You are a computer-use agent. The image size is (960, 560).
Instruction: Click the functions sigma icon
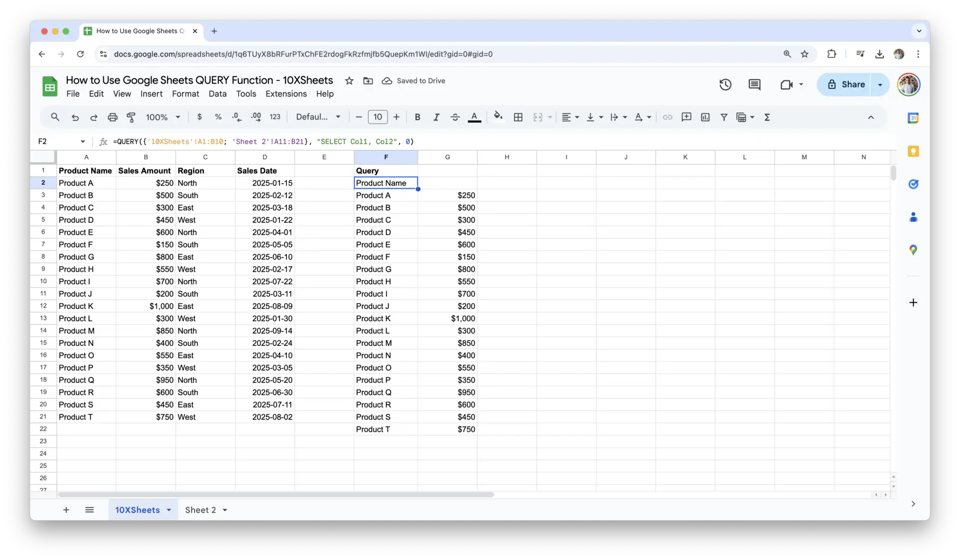click(x=767, y=117)
